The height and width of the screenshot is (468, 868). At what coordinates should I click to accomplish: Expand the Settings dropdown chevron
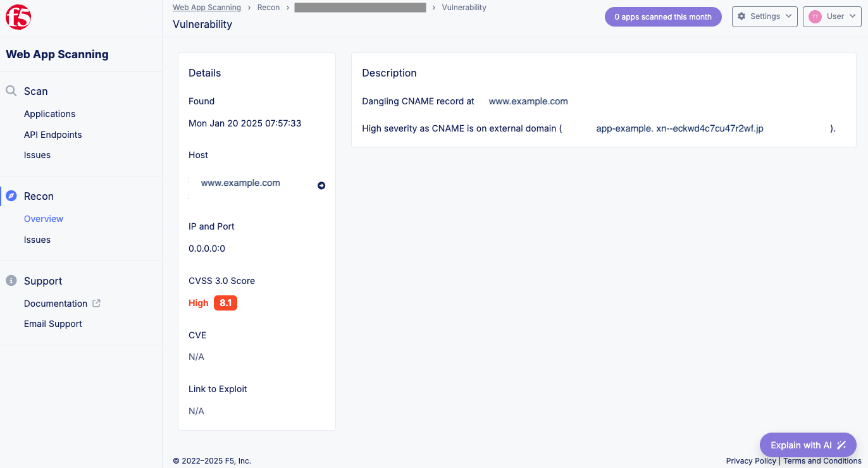788,16
